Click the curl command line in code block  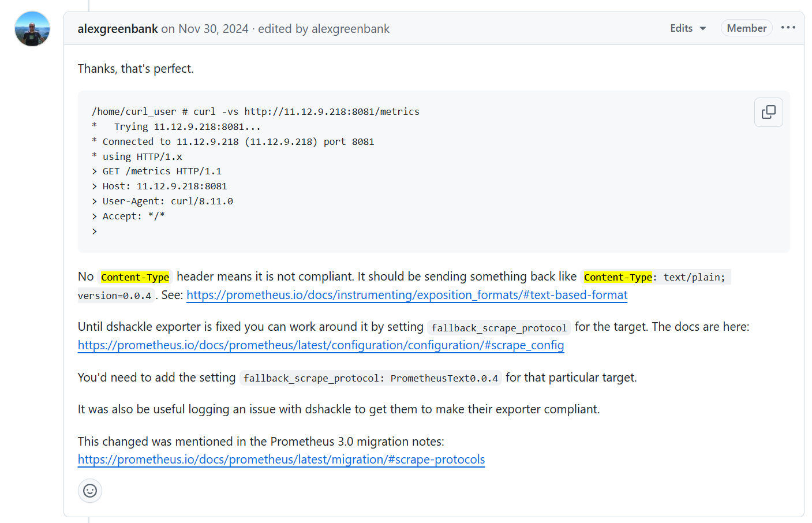coord(255,111)
